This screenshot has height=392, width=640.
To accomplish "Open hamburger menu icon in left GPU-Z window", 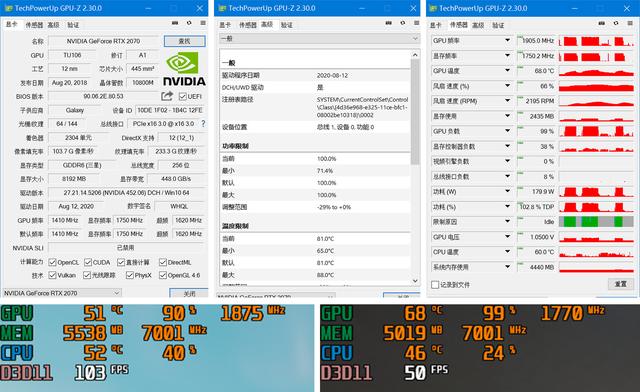I will click(203, 23).
